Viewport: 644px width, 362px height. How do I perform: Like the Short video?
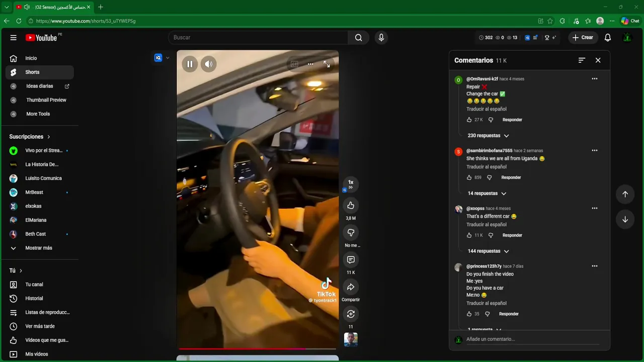coord(351,205)
